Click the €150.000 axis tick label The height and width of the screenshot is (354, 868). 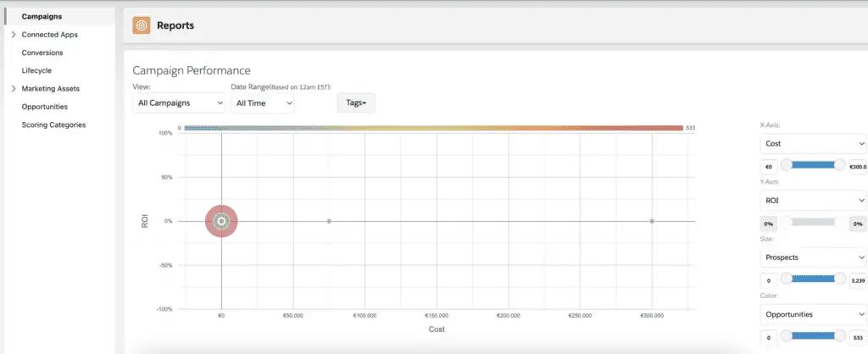[437, 316]
